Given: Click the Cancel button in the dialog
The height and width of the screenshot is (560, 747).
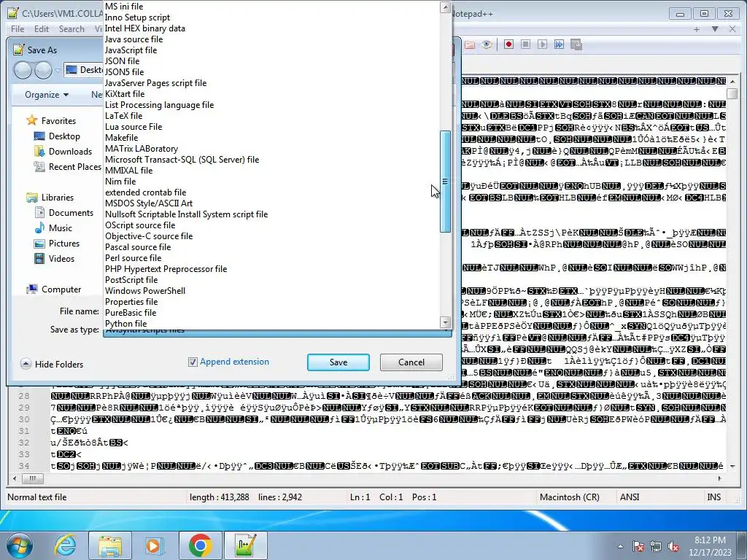Looking at the screenshot, I should coord(411,362).
